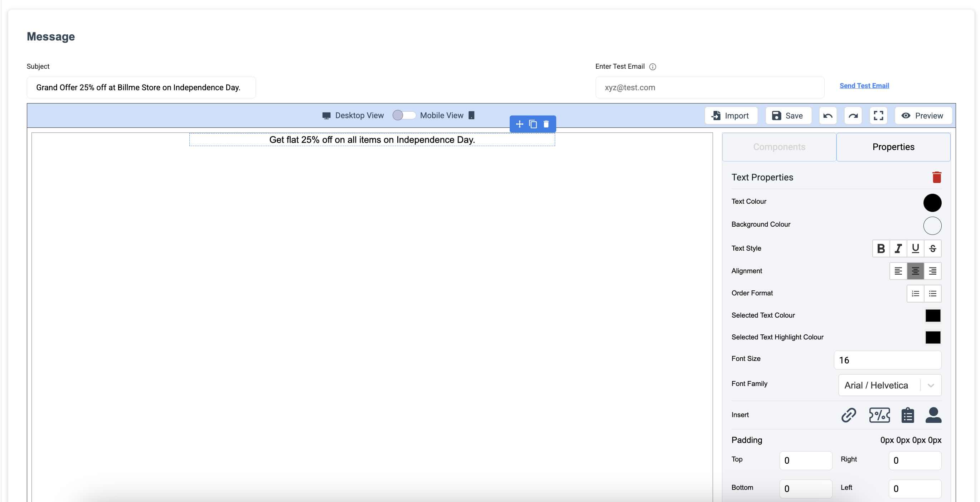Click the redo arrow icon

point(853,116)
